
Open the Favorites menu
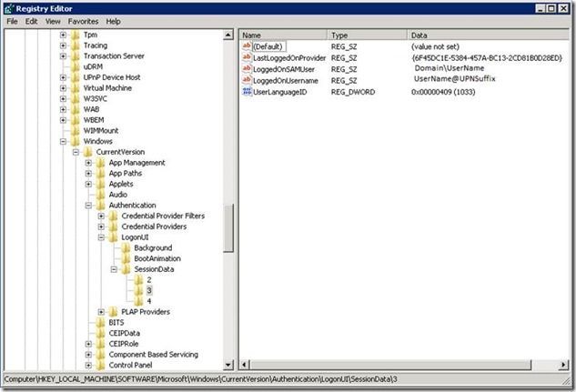[x=83, y=21]
